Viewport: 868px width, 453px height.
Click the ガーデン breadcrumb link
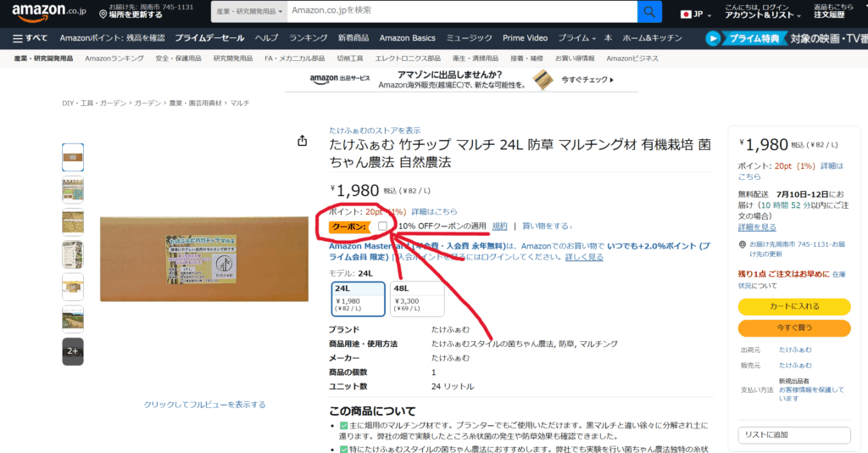[x=147, y=103]
